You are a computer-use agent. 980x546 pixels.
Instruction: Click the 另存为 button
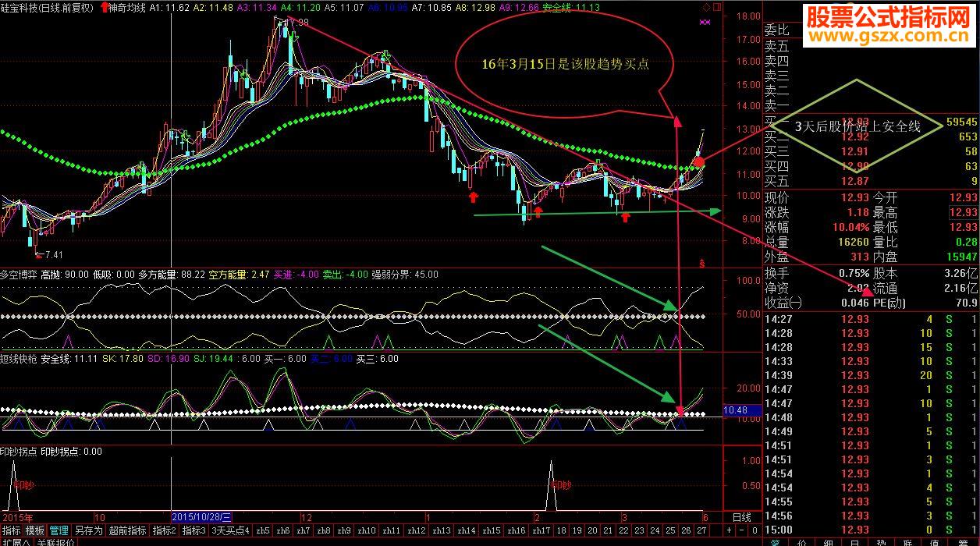(89, 530)
